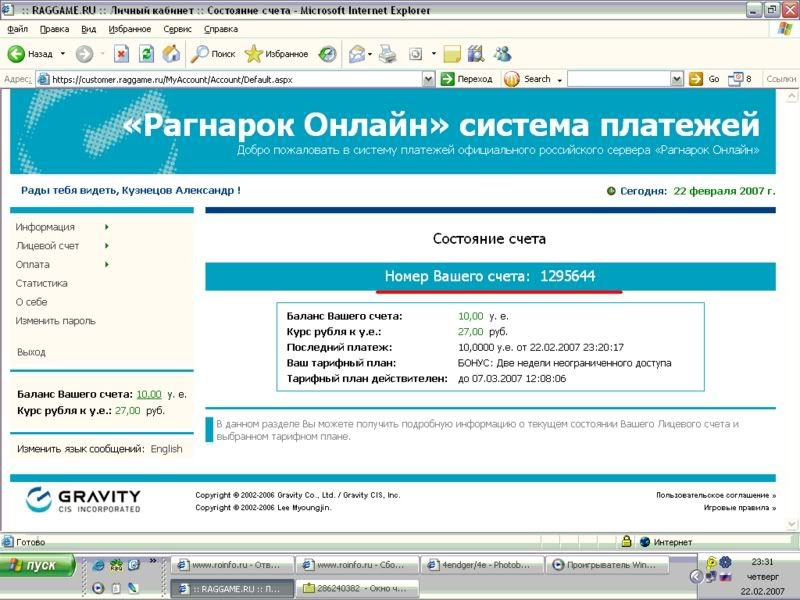Print the page with the printer icon
The image size is (800, 600).
[x=388, y=54]
